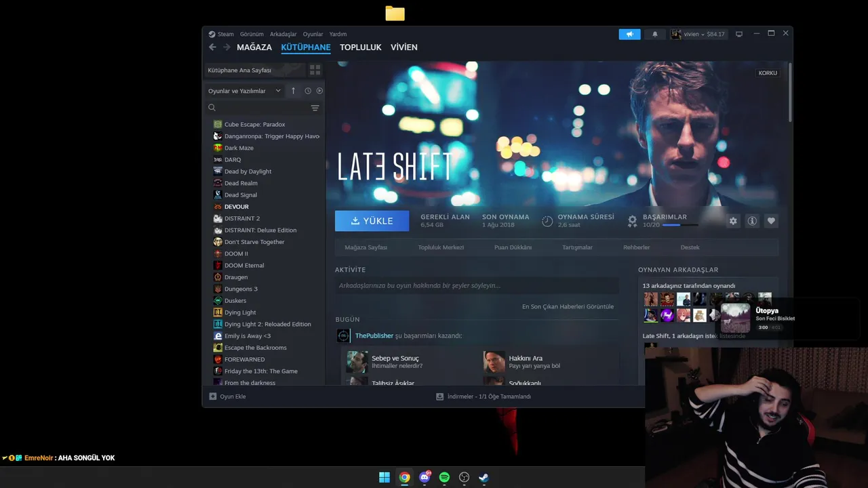Image resolution: width=868 pixels, height=488 pixels.
Task: Click the play time clock icon
Action: [547, 221]
